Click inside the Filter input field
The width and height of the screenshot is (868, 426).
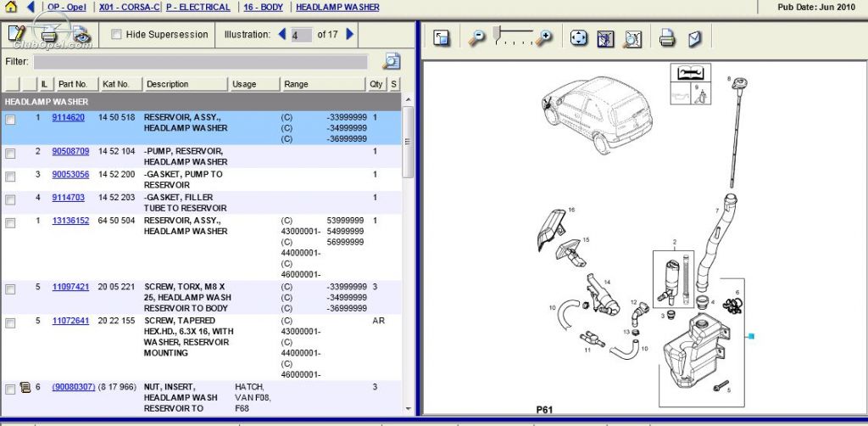(200, 62)
